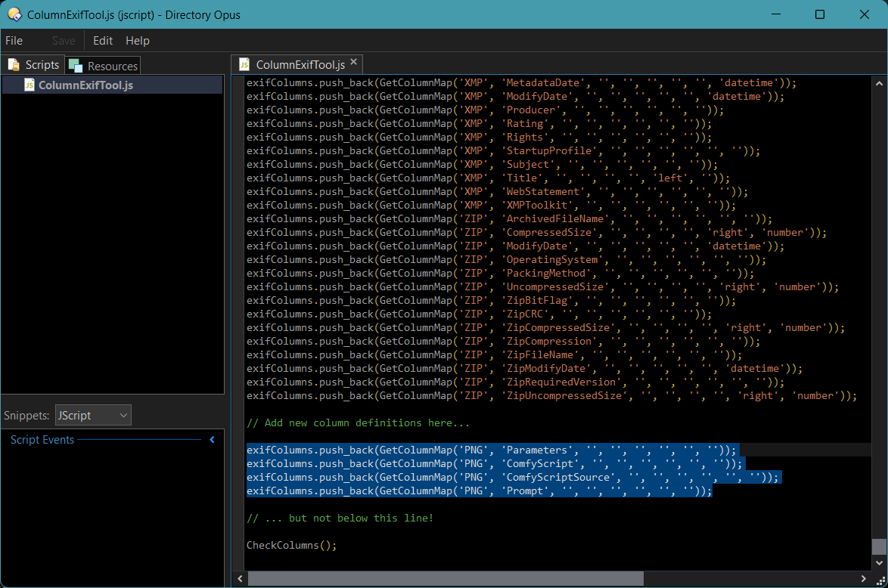Click the Resources tab icon
888x588 pixels.
(x=76, y=66)
